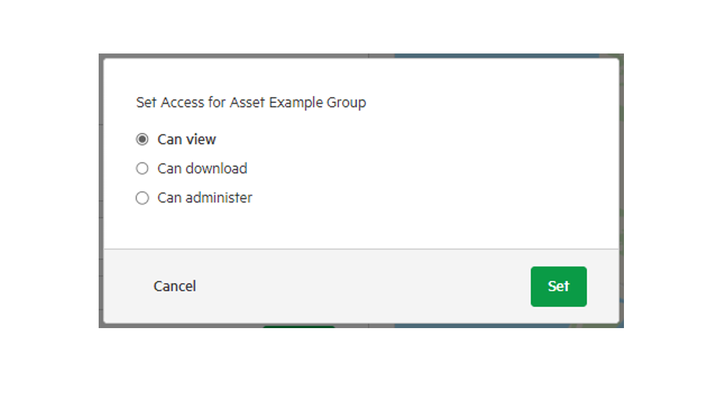Viewport: 720px width, 394px height.
Task: Click the gray footer bar of the dialog
Action: coord(361,286)
